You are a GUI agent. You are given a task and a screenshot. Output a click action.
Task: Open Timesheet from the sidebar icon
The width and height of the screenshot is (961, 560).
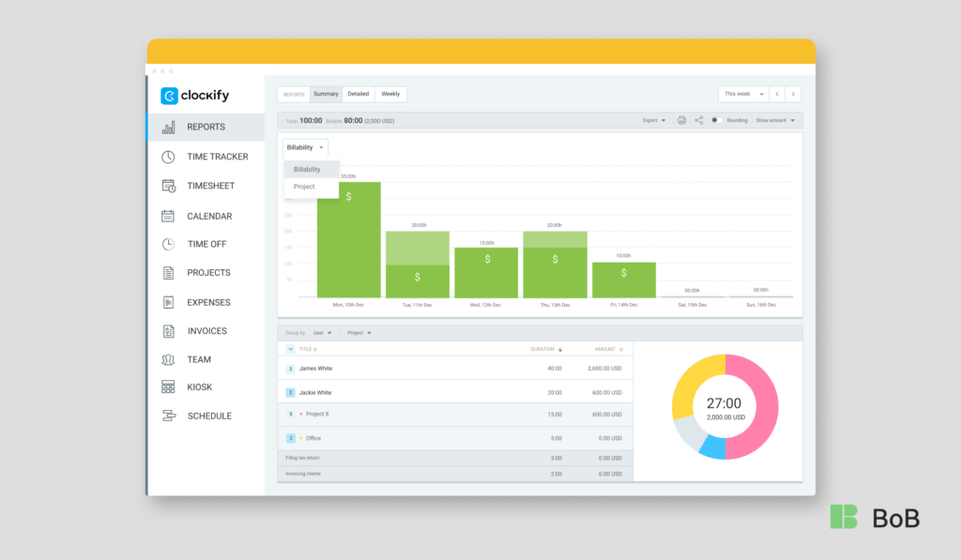(x=168, y=186)
